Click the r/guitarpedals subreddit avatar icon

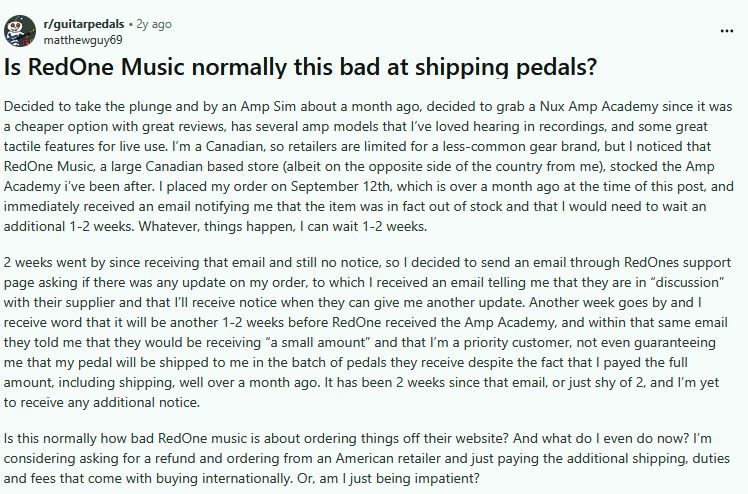click(21, 31)
